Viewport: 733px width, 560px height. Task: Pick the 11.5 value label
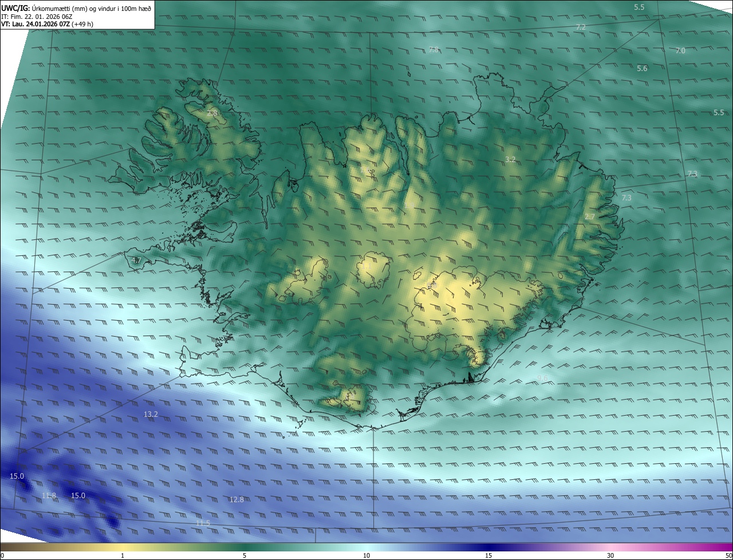(203, 523)
